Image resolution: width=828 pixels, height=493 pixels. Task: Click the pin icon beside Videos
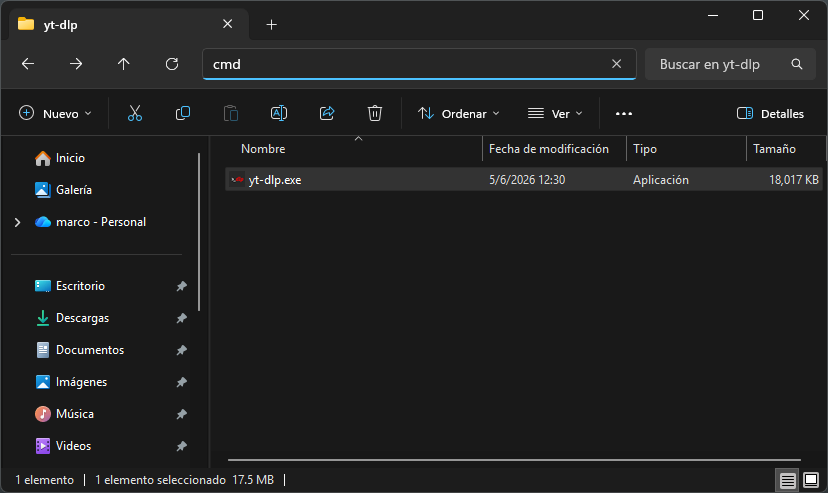point(181,447)
